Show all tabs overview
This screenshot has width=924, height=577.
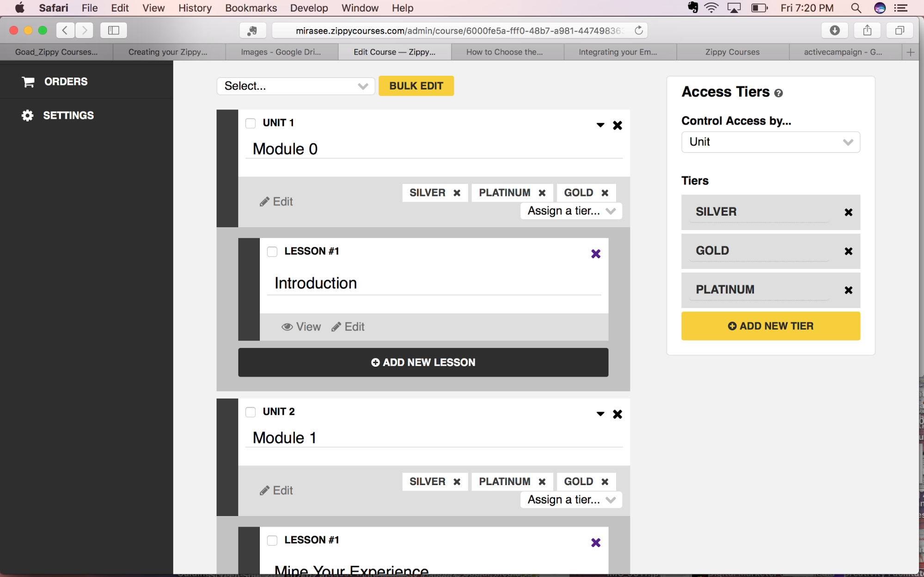click(x=899, y=30)
